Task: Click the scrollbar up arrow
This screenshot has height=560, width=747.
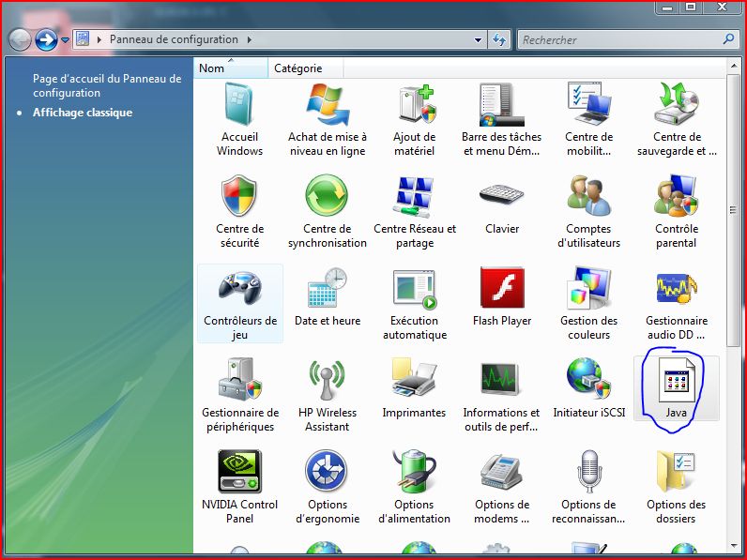Action: [733, 67]
